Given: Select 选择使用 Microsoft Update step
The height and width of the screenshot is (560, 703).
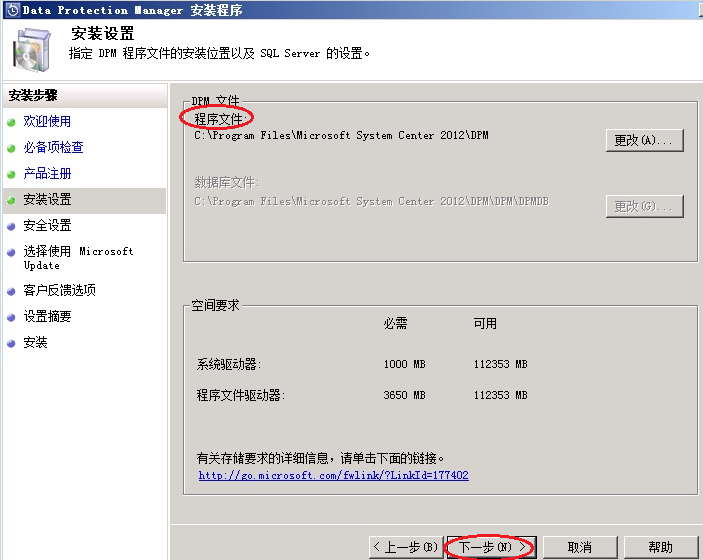Looking at the screenshot, I should (x=78, y=258).
